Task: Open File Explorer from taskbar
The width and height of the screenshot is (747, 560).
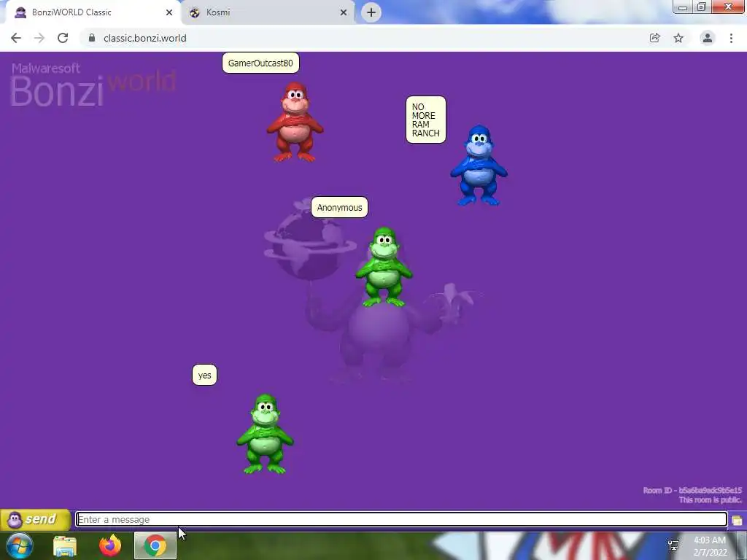Action: click(65, 545)
